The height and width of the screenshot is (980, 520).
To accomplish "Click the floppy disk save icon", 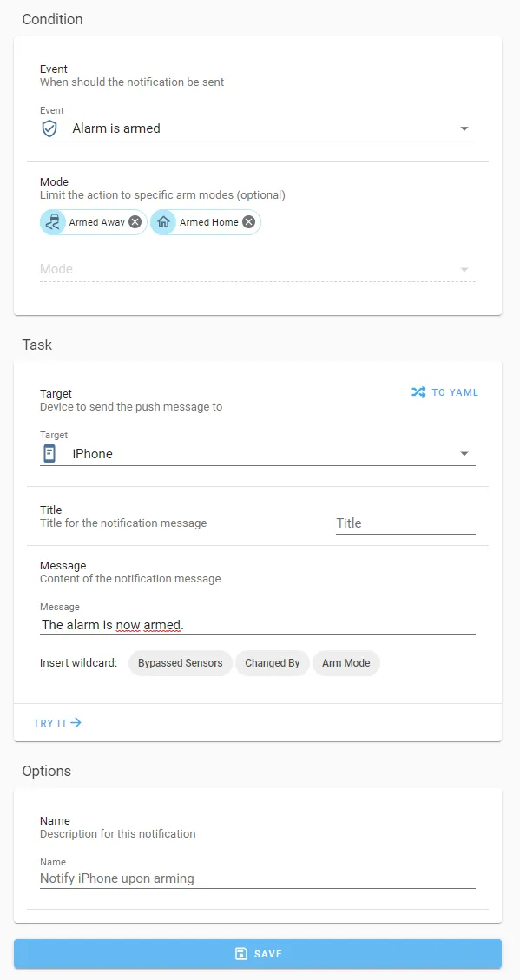I will tap(240, 954).
